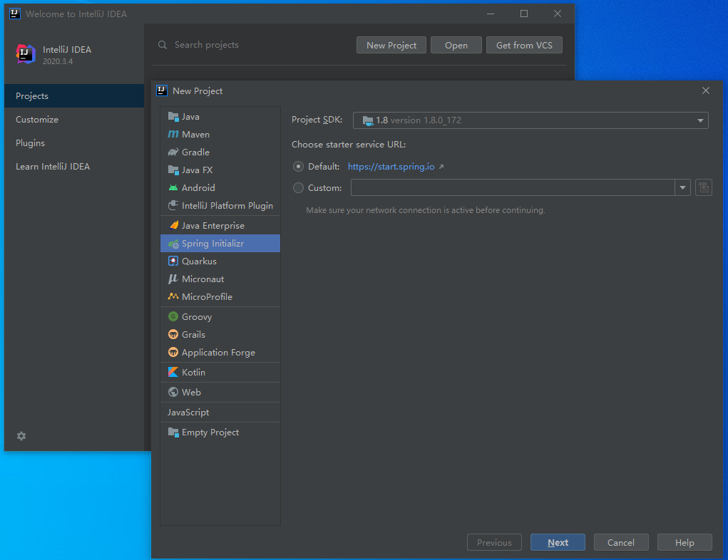Click the external link arrow beside start.spring.io
The height and width of the screenshot is (560, 728).
(441, 167)
